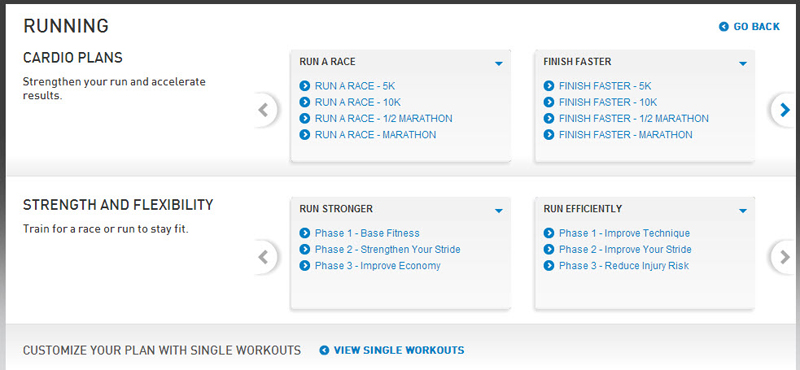Choose Finish Faster - 5K plan
This screenshot has width=800, height=370.
coord(605,86)
